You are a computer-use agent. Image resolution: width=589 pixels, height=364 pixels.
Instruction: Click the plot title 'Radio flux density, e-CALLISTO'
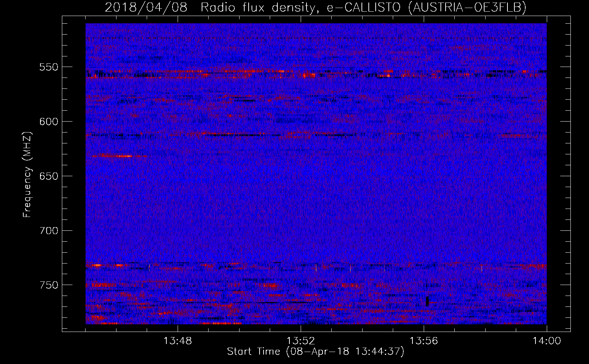[301, 8]
